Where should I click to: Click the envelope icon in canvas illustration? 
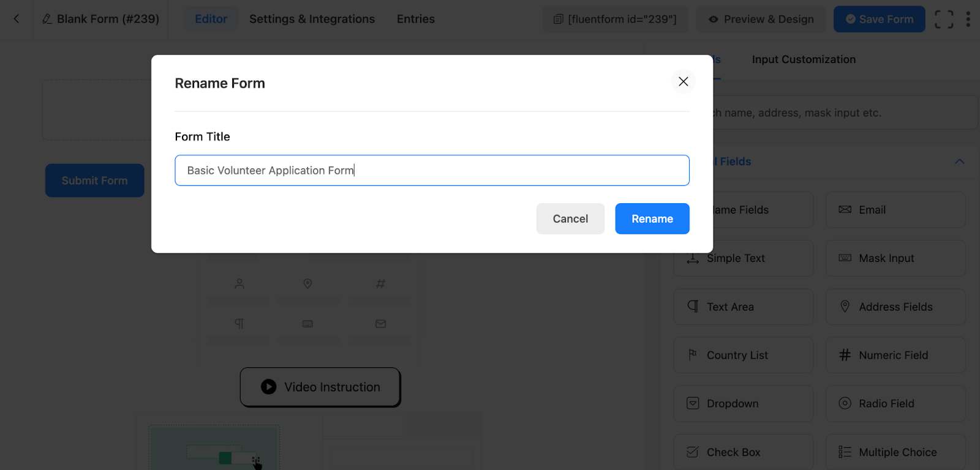pyautogui.click(x=380, y=324)
